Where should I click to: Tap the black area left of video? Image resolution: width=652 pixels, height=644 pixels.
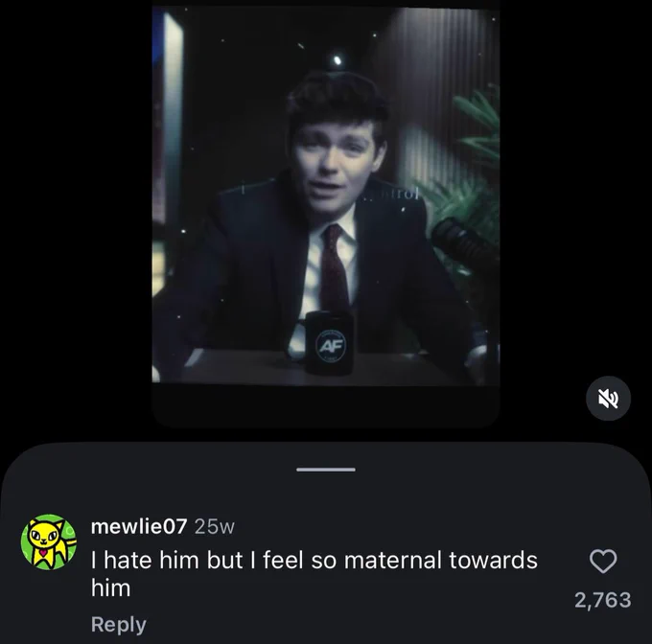(76, 208)
